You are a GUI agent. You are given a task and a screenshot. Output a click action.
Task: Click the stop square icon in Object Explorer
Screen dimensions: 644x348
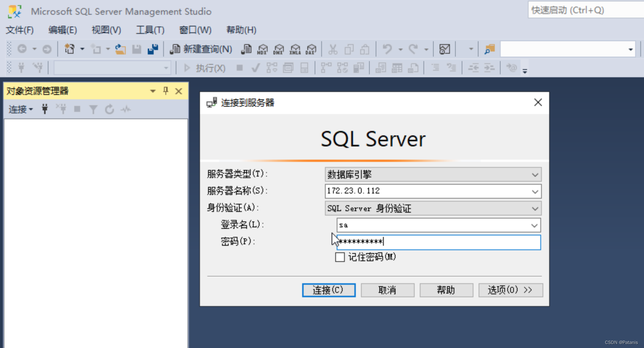(x=77, y=109)
